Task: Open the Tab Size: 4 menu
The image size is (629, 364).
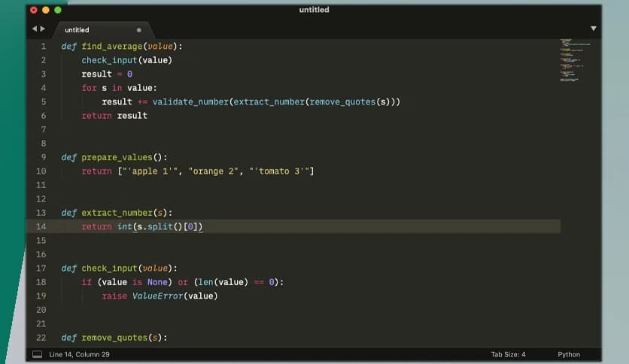Action: tap(508, 354)
